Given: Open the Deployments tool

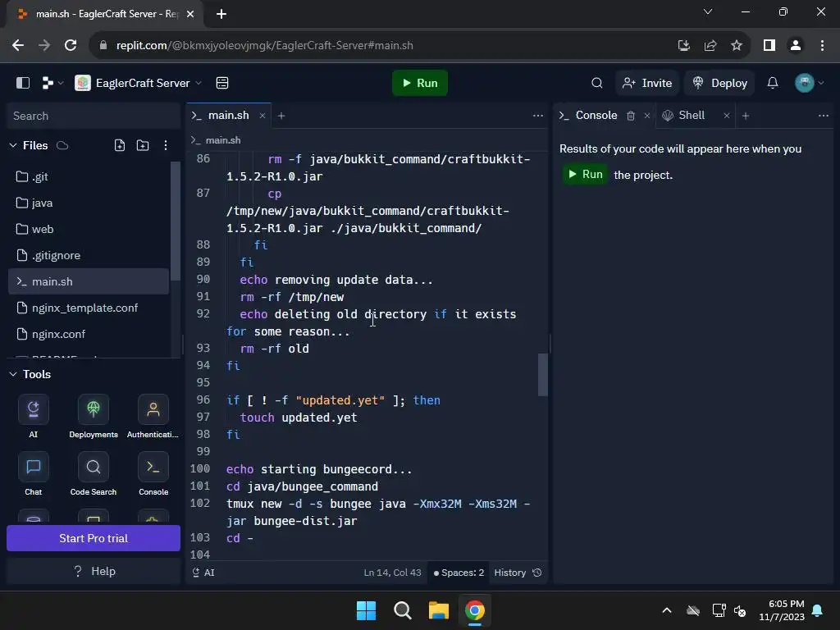Looking at the screenshot, I should [94, 416].
